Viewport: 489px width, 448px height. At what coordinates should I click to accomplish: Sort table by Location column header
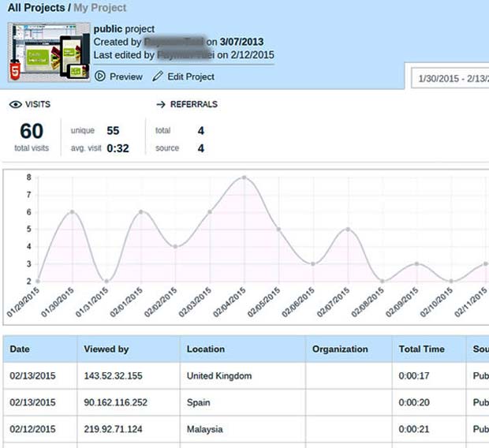tap(205, 349)
